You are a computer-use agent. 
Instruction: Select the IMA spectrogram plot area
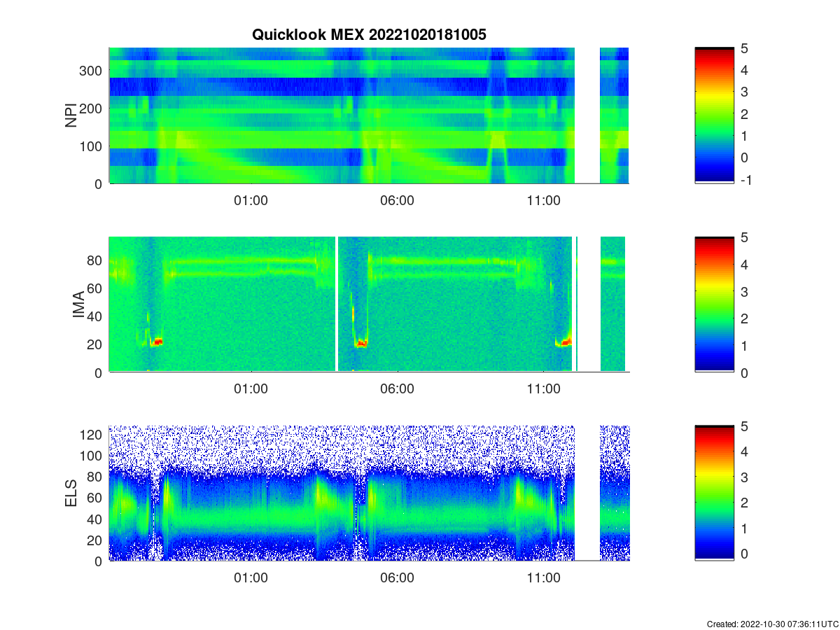[x=369, y=304]
